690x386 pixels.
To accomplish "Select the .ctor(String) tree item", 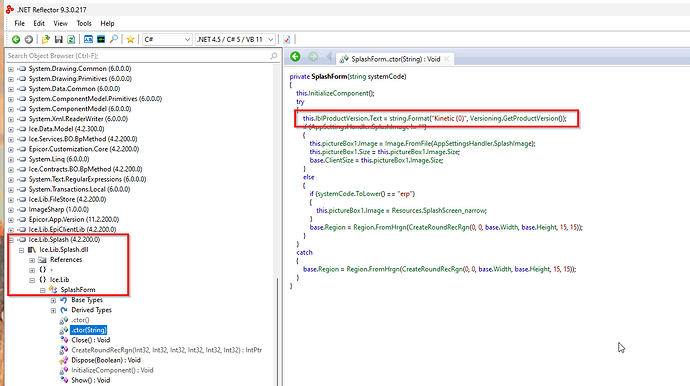I will [88, 330].
